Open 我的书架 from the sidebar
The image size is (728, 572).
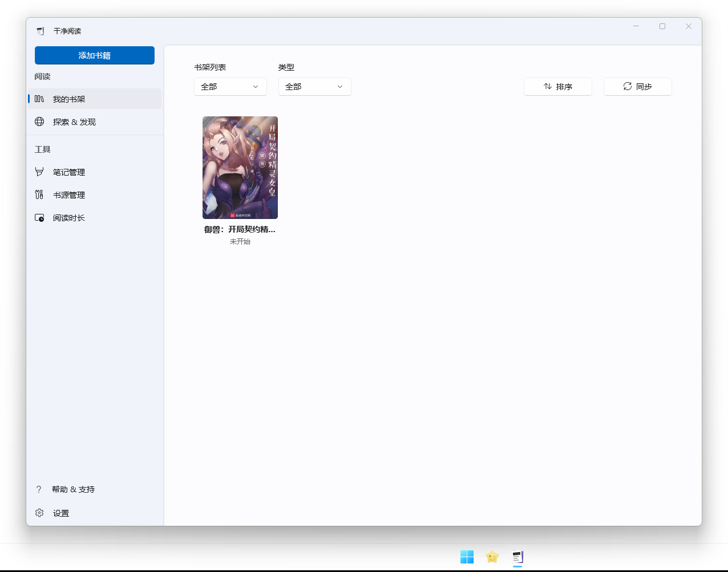[x=67, y=98]
